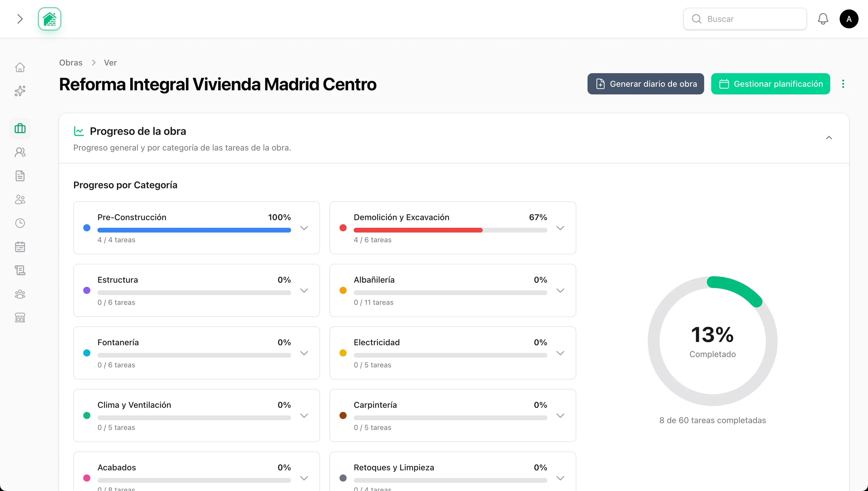This screenshot has width=868, height=491.
Task: Expand the Albañilería category chevron
Action: tap(560, 291)
